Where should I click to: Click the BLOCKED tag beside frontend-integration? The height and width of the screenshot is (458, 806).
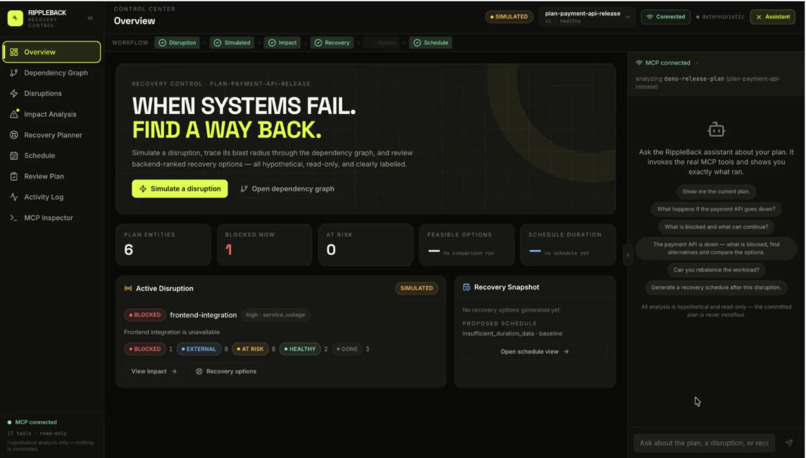click(145, 315)
